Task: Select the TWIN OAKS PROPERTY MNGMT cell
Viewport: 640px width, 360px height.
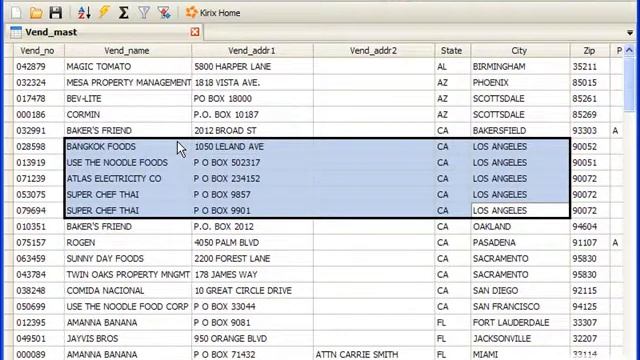Action: [127, 275]
